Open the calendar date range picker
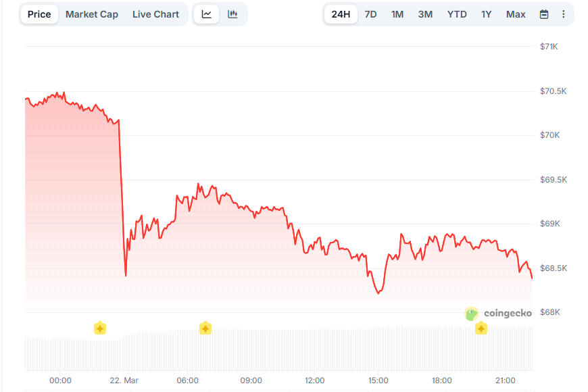Screen dimensions: 588x392 [x=544, y=14]
